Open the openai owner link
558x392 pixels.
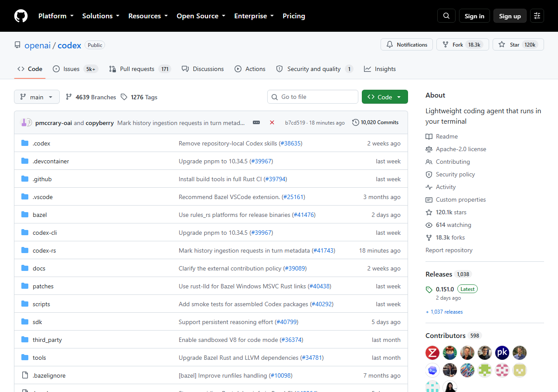click(x=37, y=45)
